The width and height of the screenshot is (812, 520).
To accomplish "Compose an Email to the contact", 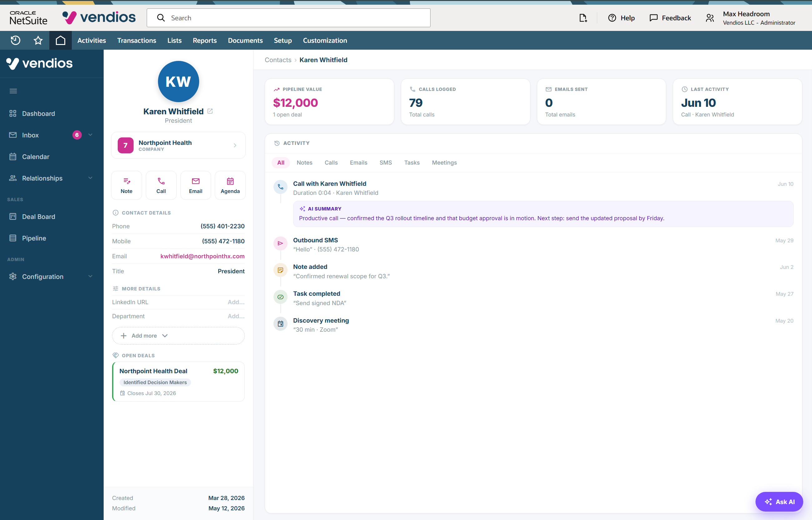I will (196, 186).
